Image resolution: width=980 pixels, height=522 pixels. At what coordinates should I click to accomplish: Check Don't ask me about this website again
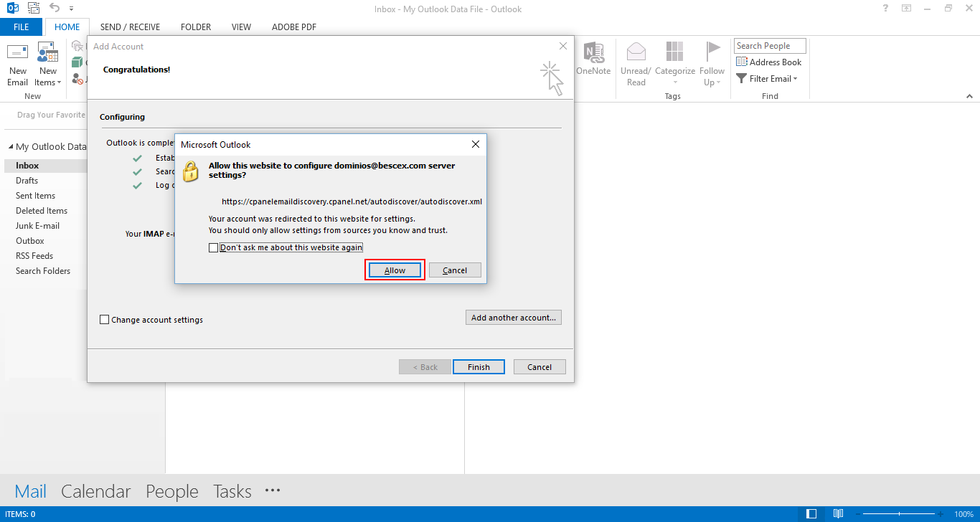tap(213, 247)
